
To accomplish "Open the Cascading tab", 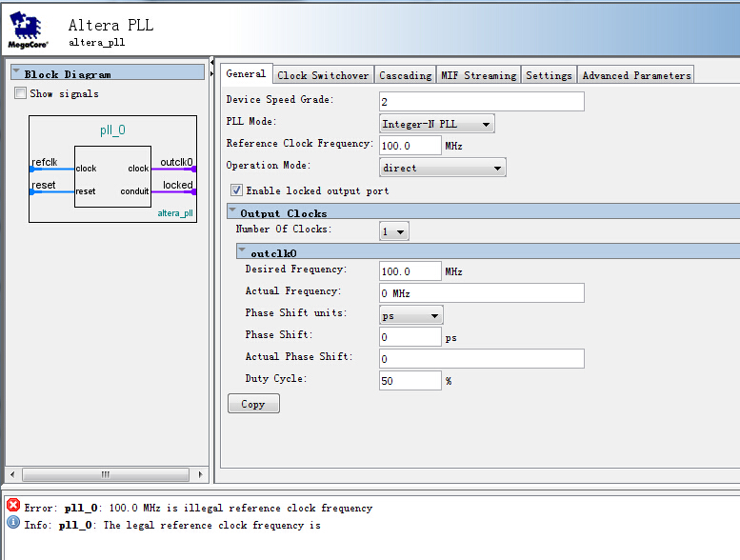I will pos(406,75).
